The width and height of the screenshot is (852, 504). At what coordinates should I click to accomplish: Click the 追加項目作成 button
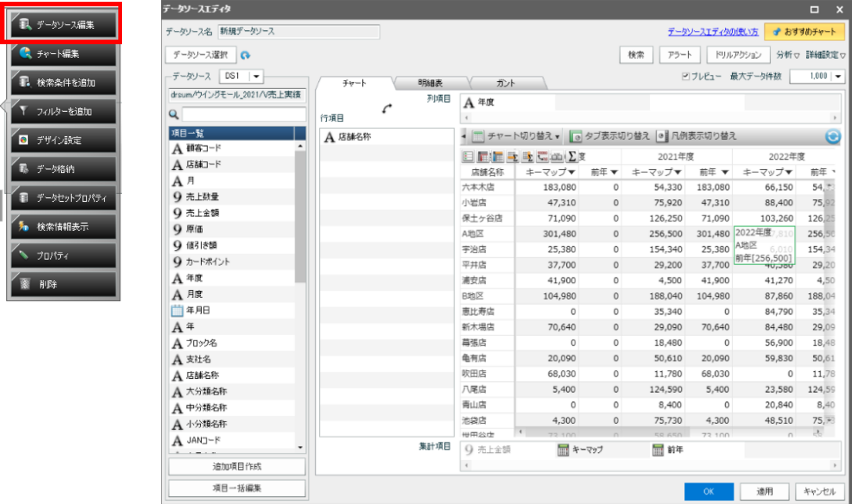[x=237, y=467]
